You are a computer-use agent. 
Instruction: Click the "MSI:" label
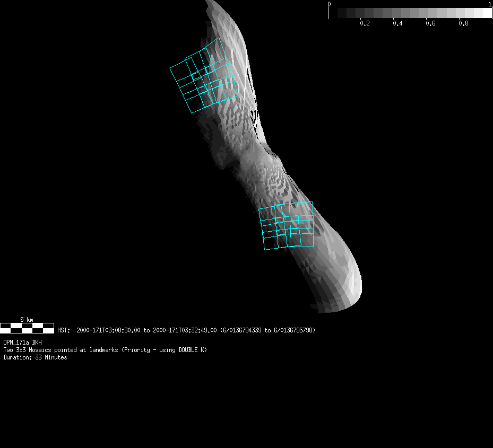[x=64, y=330]
